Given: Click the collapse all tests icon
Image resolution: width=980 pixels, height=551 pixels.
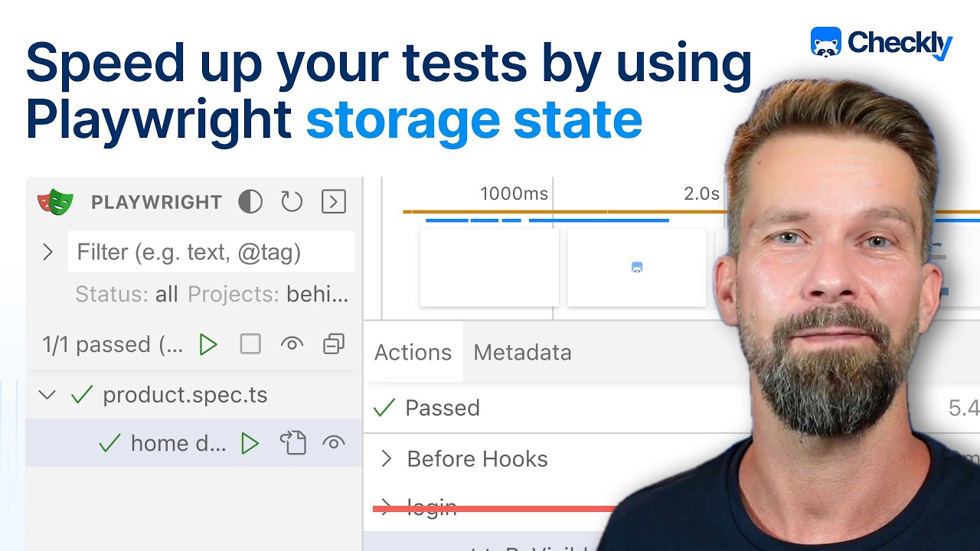Looking at the screenshot, I should tap(334, 344).
